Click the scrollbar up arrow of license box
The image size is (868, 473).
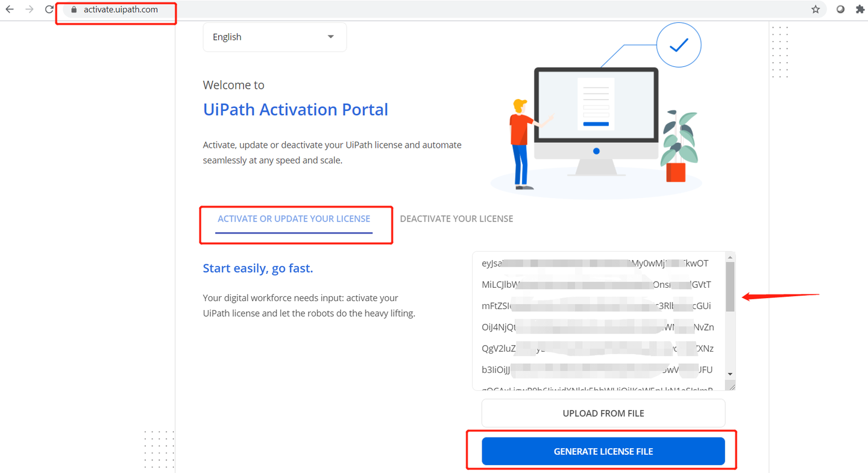730,258
